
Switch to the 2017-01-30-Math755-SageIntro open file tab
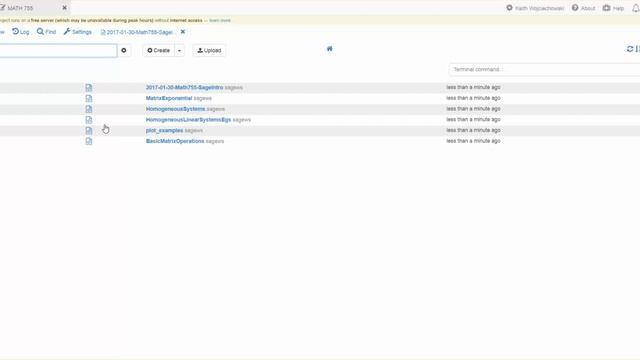[x=138, y=32]
